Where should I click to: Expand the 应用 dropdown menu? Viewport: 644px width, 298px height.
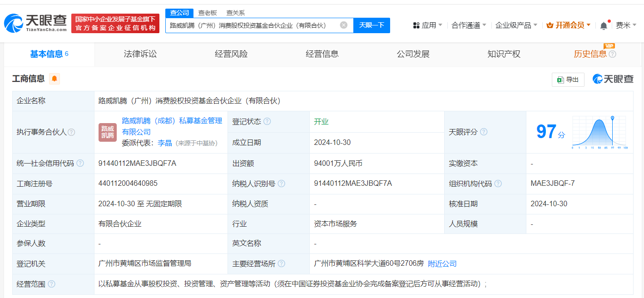(x=427, y=25)
